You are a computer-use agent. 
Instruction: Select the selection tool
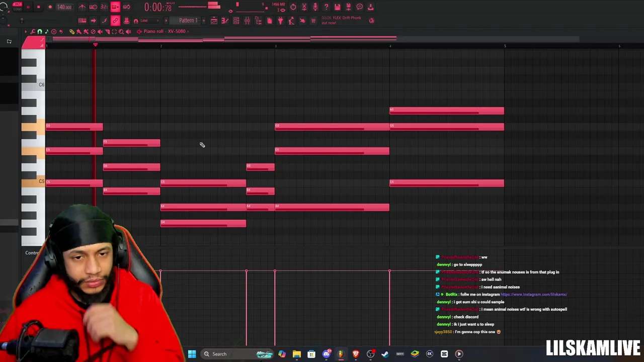click(x=114, y=31)
